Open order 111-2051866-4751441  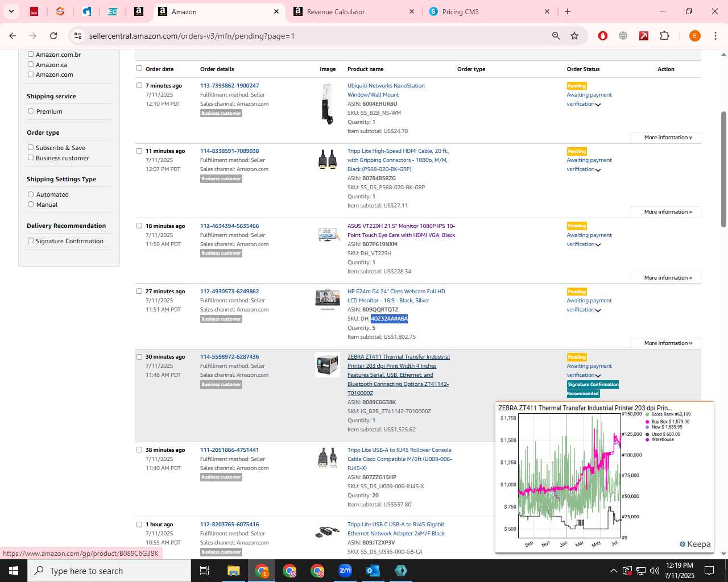229,450
